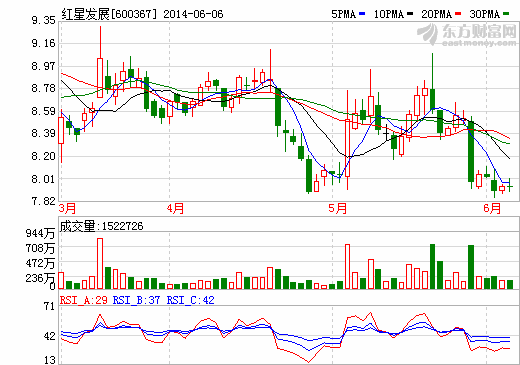Viewport: 520px width, 365px height.
Task: Click the last candlestick on the chart
Action: coord(510,185)
